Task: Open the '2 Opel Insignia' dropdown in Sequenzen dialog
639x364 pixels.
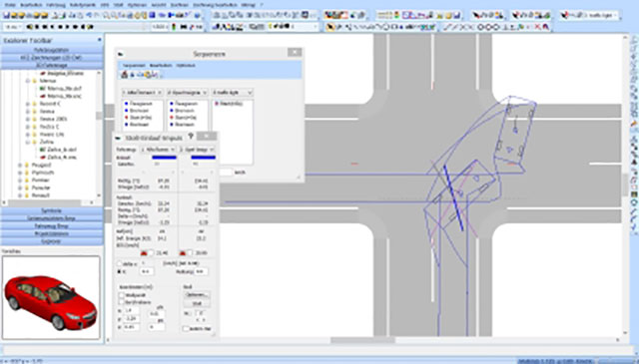Action: [187, 93]
